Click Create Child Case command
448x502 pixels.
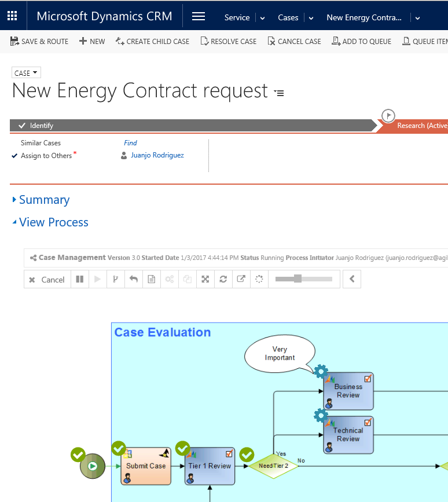(152, 41)
